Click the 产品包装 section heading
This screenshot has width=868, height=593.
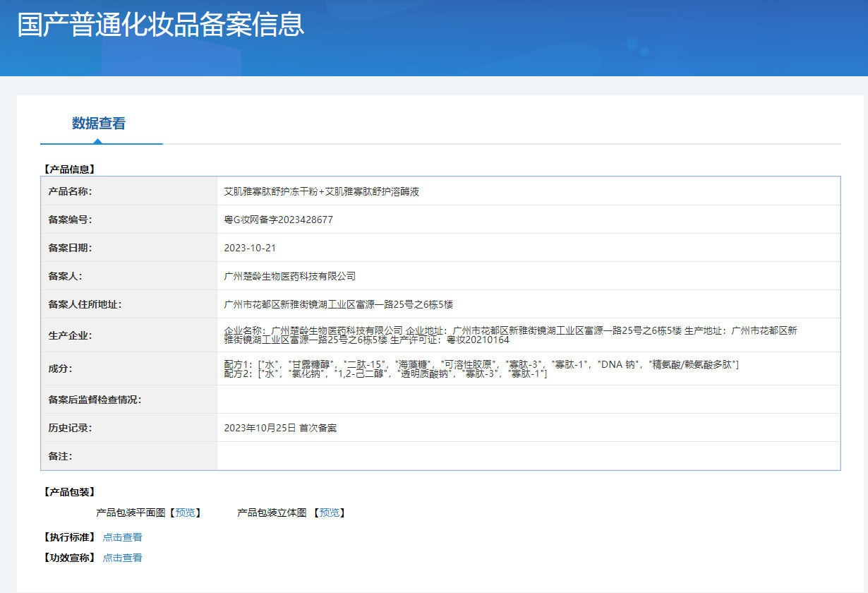pyautogui.click(x=68, y=492)
